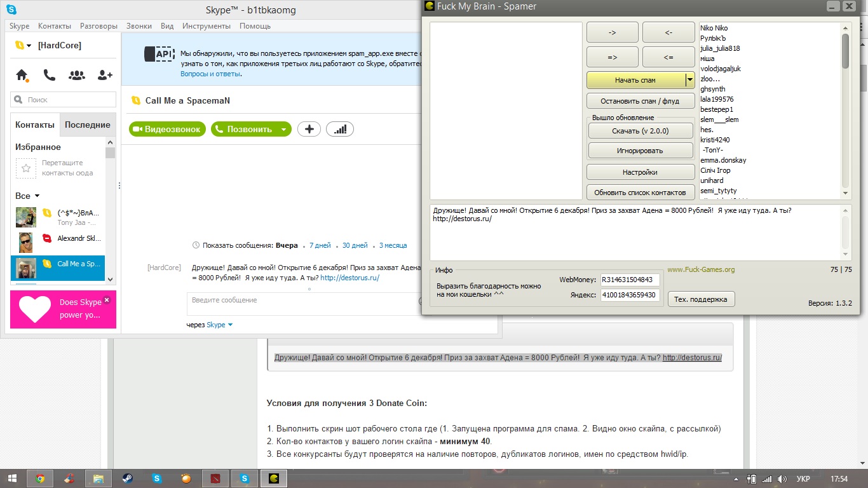This screenshot has width=868, height=488.
Task: Open the Разговоры menu
Action: (98, 26)
